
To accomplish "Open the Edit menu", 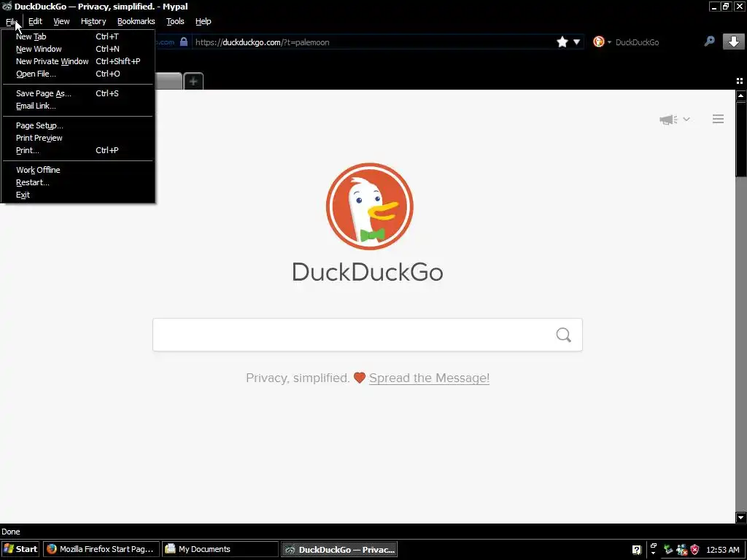I will tap(35, 21).
